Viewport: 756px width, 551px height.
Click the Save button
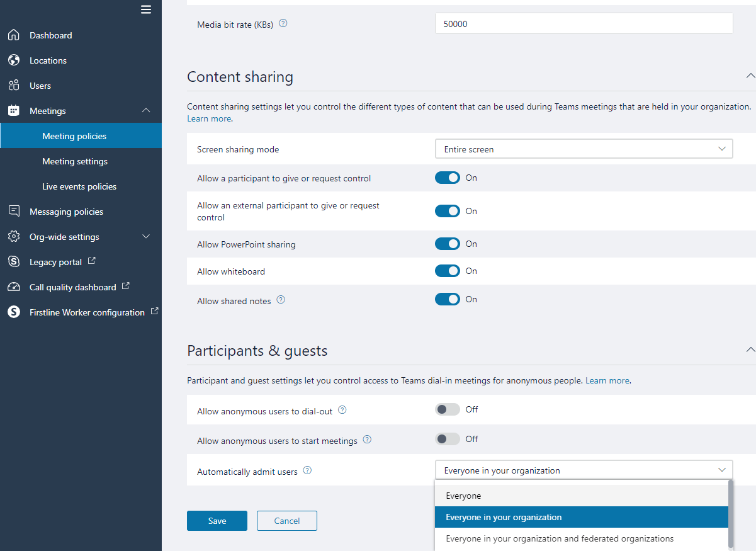(217, 521)
